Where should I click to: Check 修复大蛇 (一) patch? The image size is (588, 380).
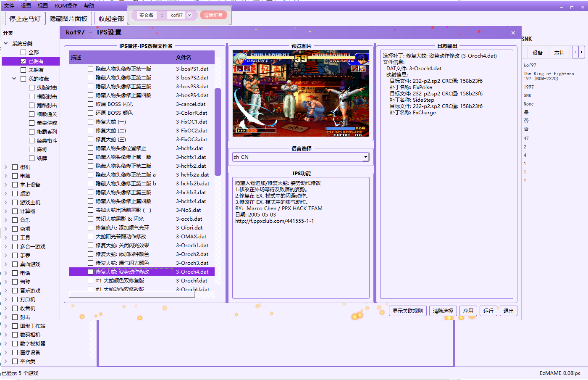coord(90,121)
